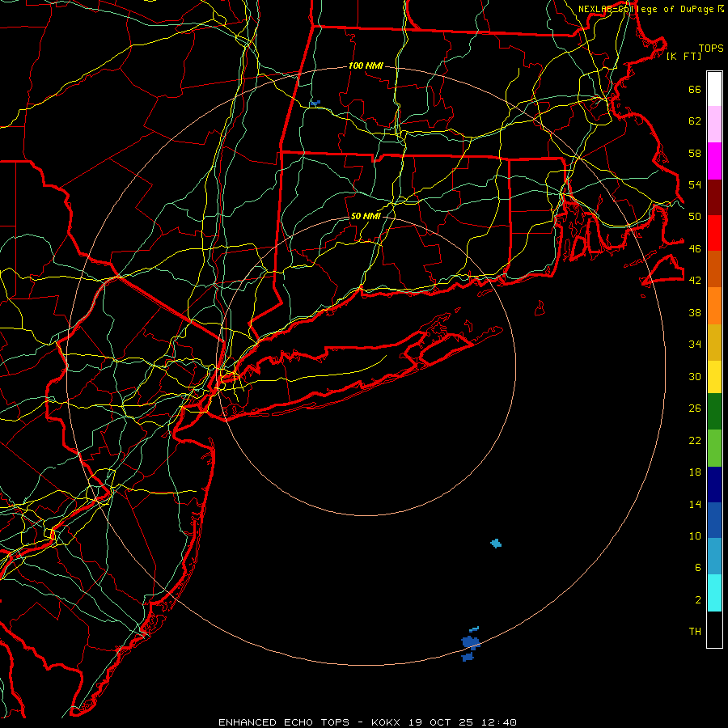Click the legend value '10'

[695, 535]
